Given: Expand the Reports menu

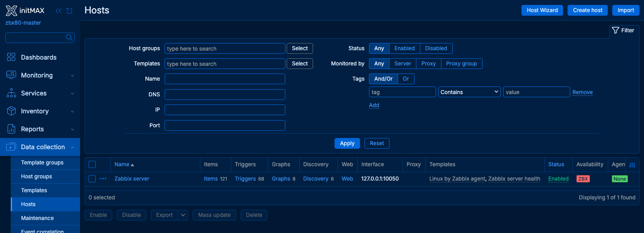Looking at the screenshot, I should pyautogui.click(x=72, y=129).
